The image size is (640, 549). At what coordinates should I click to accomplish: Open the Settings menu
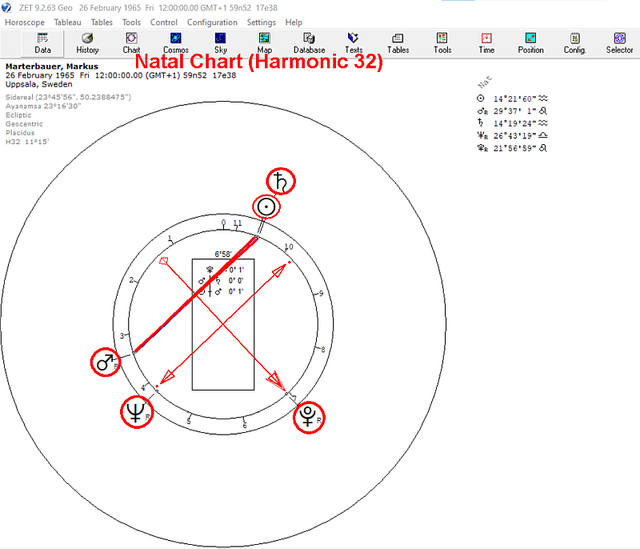coord(261,22)
